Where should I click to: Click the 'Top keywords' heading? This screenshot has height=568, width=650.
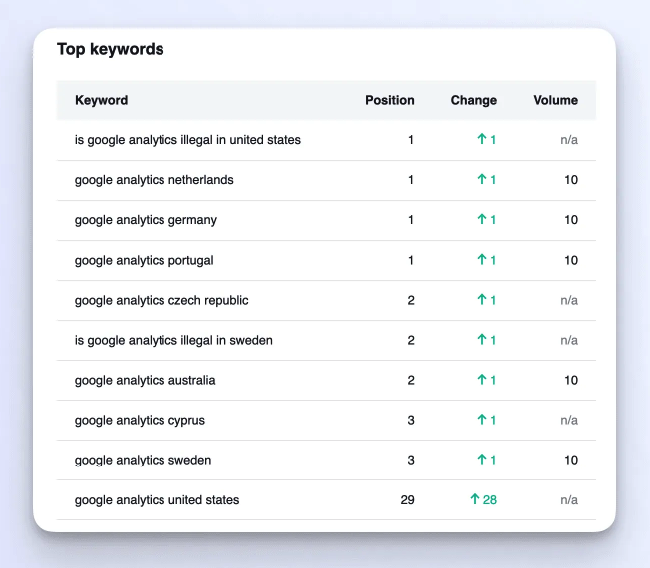click(x=110, y=49)
